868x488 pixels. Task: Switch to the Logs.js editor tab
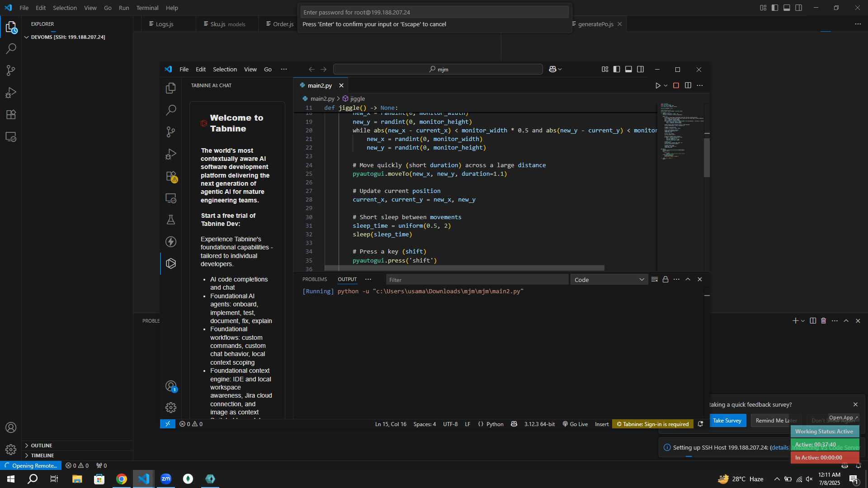165,24
